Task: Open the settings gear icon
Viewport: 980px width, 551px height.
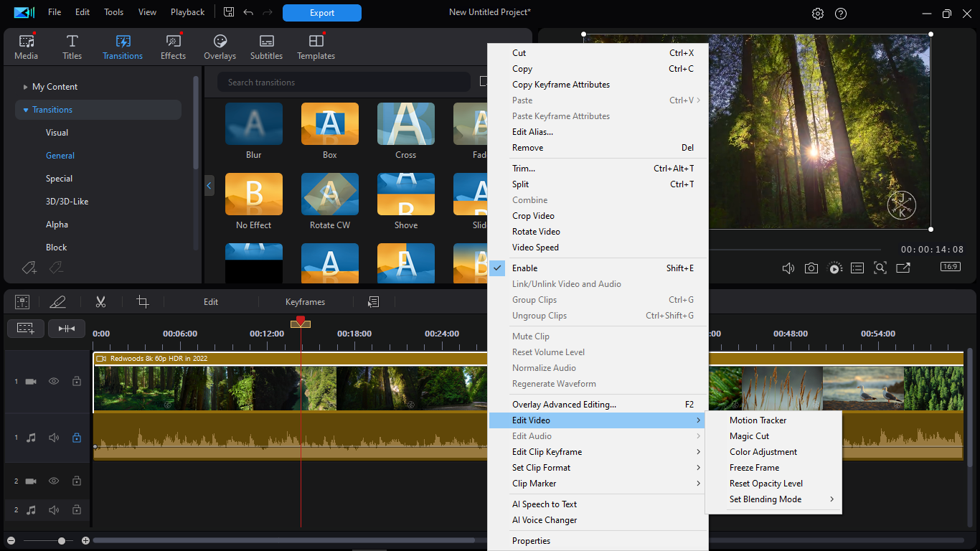Action: coord(818,13)
